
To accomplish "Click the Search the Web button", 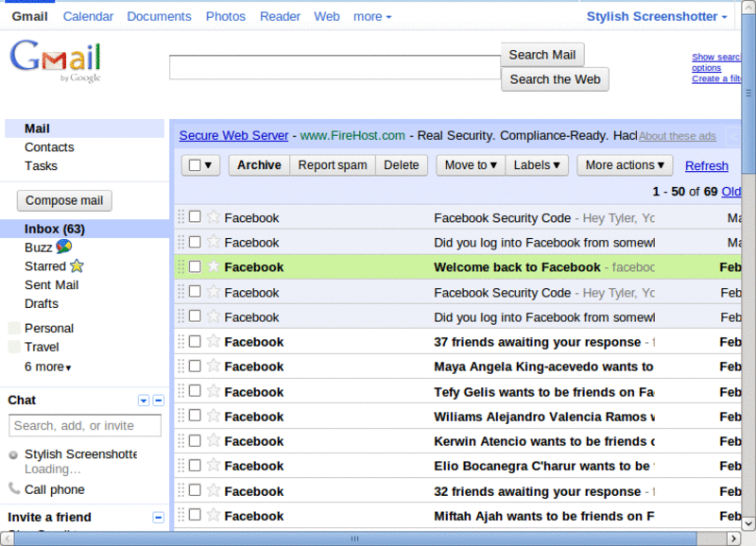I will [555, 79].
